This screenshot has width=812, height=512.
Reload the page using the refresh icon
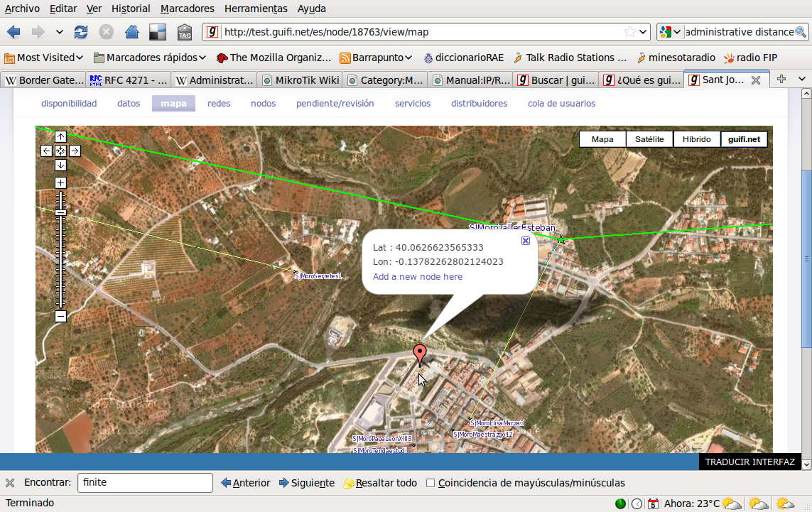click(x=81, y=32)
